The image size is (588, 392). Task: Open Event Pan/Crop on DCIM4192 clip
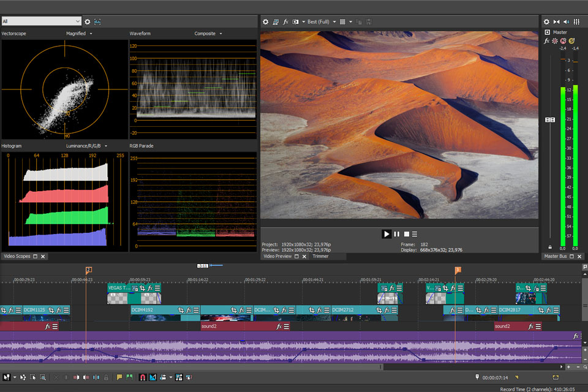point(181,310)
